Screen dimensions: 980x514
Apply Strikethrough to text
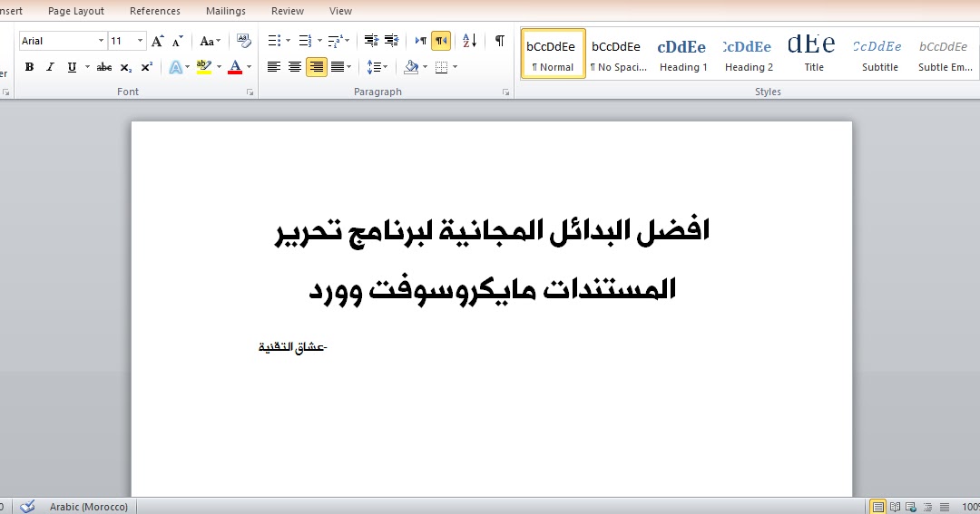(x=104, y=67)
